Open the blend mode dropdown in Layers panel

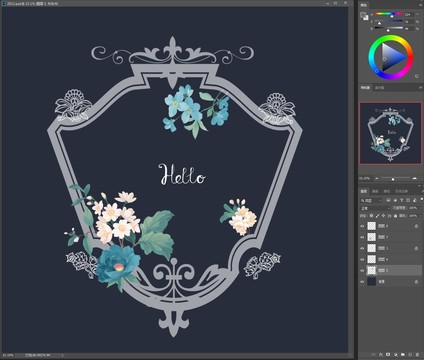(x=375, y=208)
